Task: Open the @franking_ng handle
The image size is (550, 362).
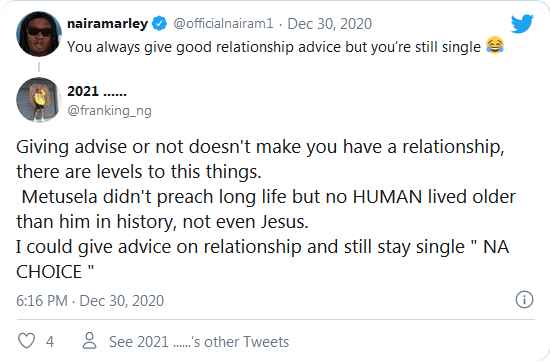Action: pyautogui.click(x=109, y=111)
